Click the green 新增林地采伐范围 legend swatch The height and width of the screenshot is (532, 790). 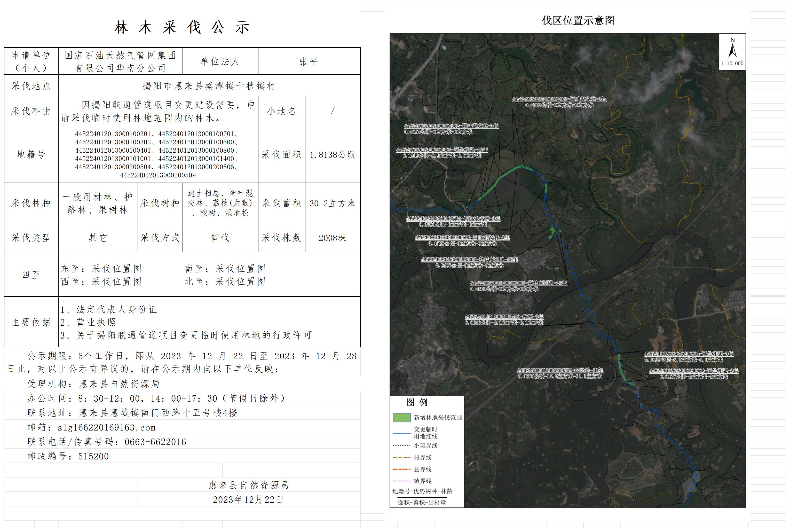pyautogui.click(x=402, y=417)
